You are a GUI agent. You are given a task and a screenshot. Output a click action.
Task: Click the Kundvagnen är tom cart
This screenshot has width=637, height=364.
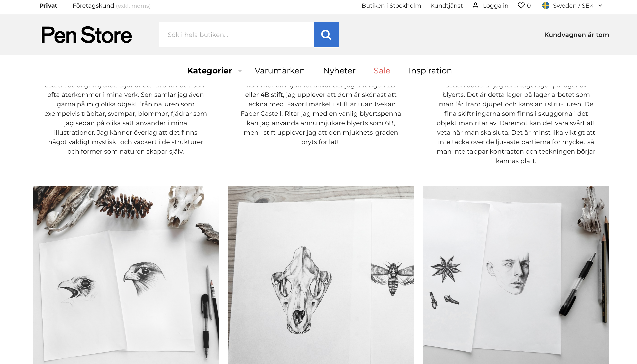point(576,35)
